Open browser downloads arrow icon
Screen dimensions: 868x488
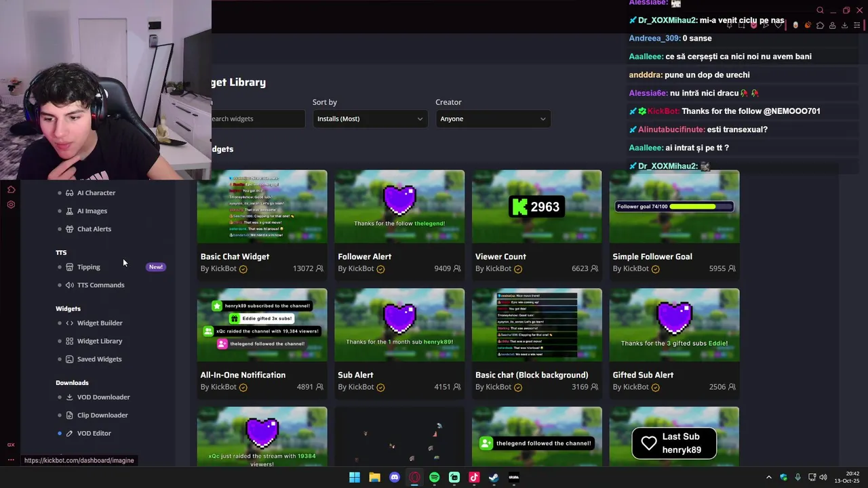[844, 25]
